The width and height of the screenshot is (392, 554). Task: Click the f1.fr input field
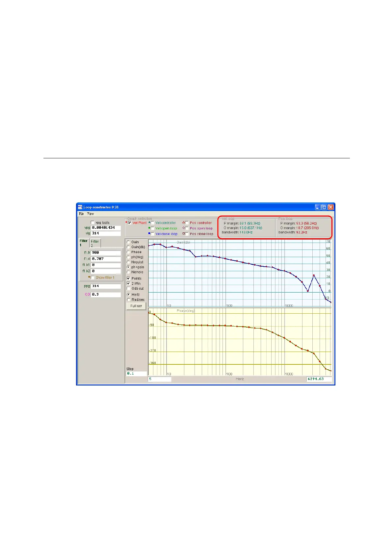tap(106, 253)
